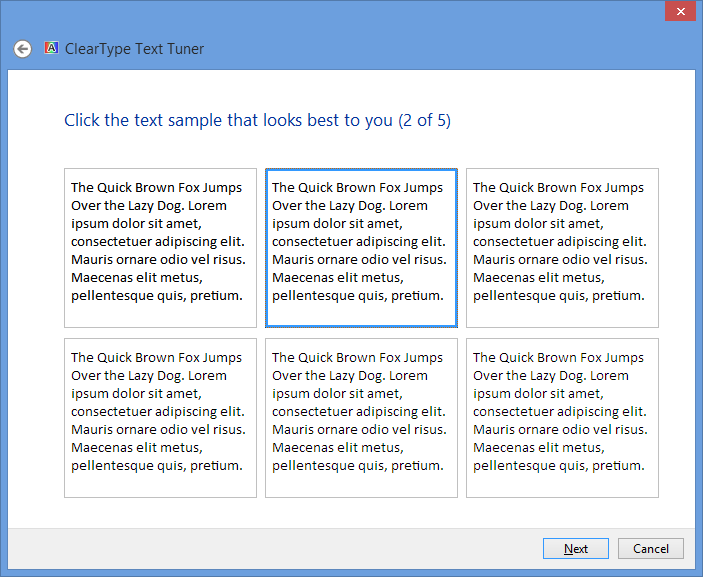This screenshot has height=577, width=703.
Task: Click "pellentesque quis, pretium." in the top-left sample
Action: click(156, 296)
